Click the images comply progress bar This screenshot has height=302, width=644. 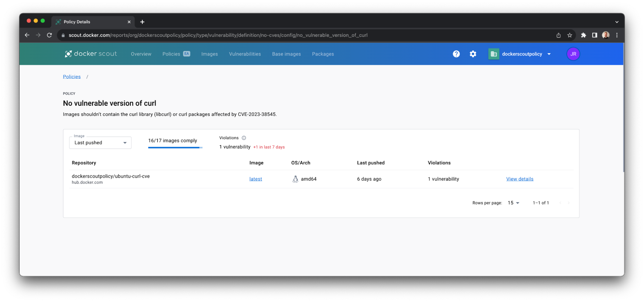[175, 147]
